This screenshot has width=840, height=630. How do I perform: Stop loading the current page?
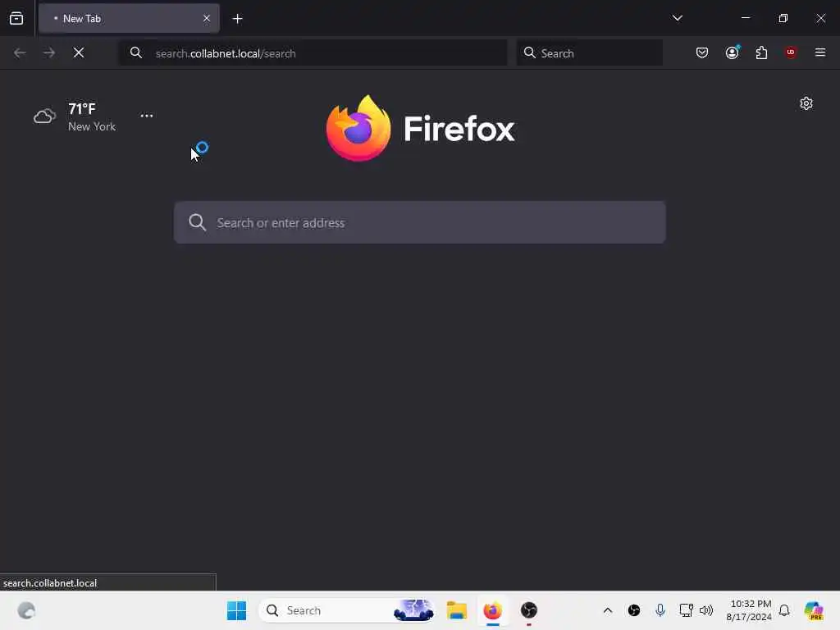[x=79, y=52]
